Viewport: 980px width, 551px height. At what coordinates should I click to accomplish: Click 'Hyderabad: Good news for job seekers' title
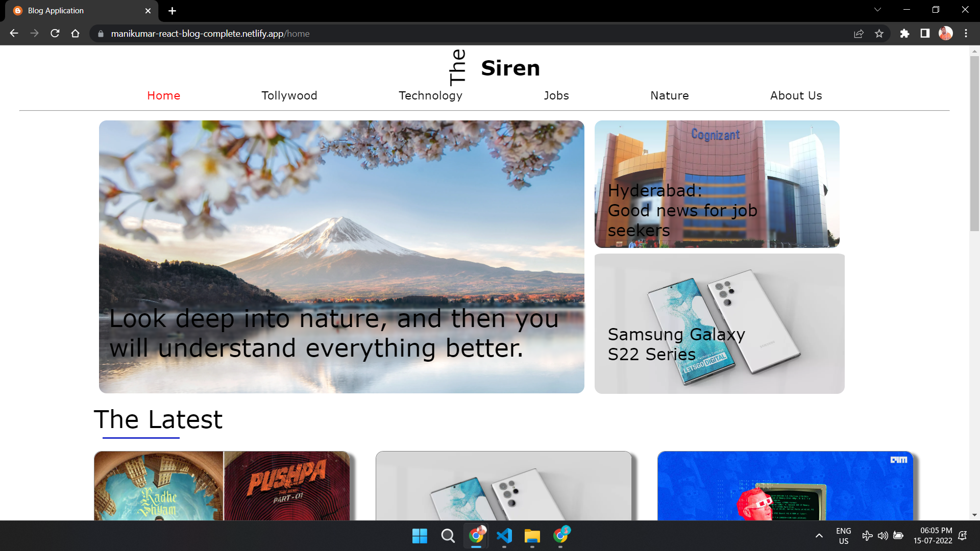click(x=682, y=210)
